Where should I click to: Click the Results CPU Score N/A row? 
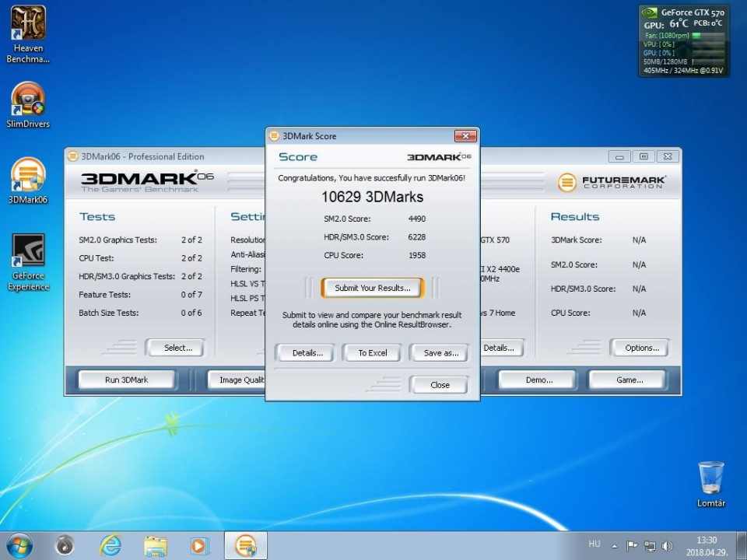[x=598, y=313]
